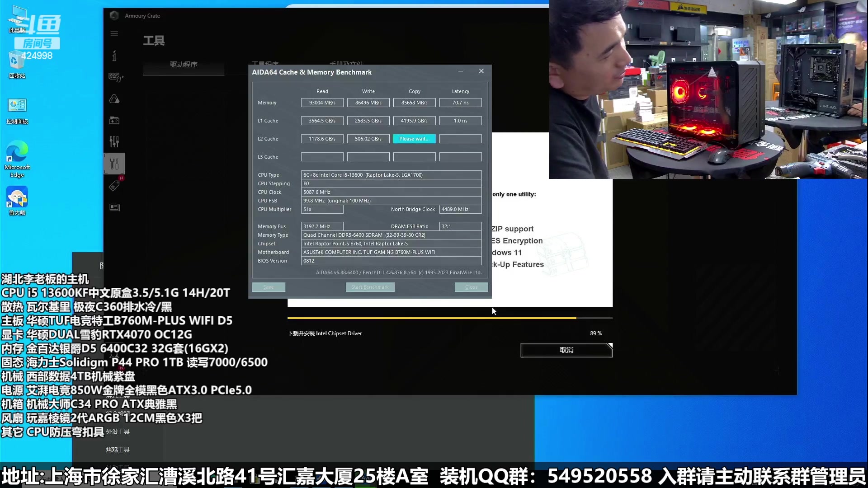Click the empty L3 Cache Copy field
868x488 pixels.
coord(415,157)
